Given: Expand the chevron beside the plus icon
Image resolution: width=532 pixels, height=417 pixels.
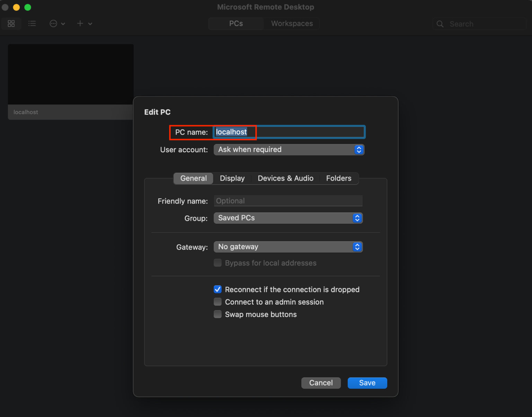Looking at the screenshot, I should pos(90,24).
